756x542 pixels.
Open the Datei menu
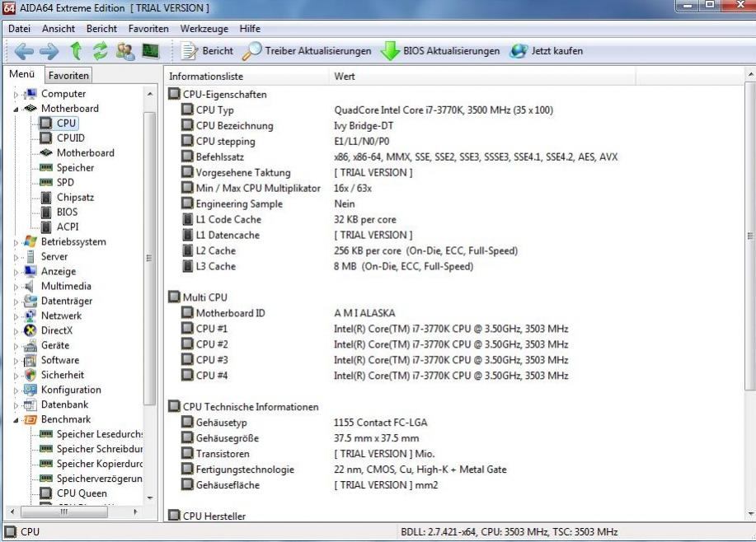pos(19,29)
